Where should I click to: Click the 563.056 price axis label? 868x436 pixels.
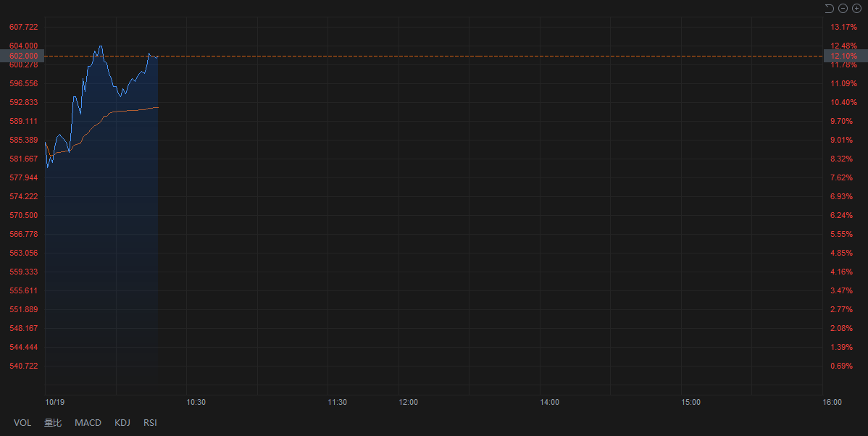24,253
